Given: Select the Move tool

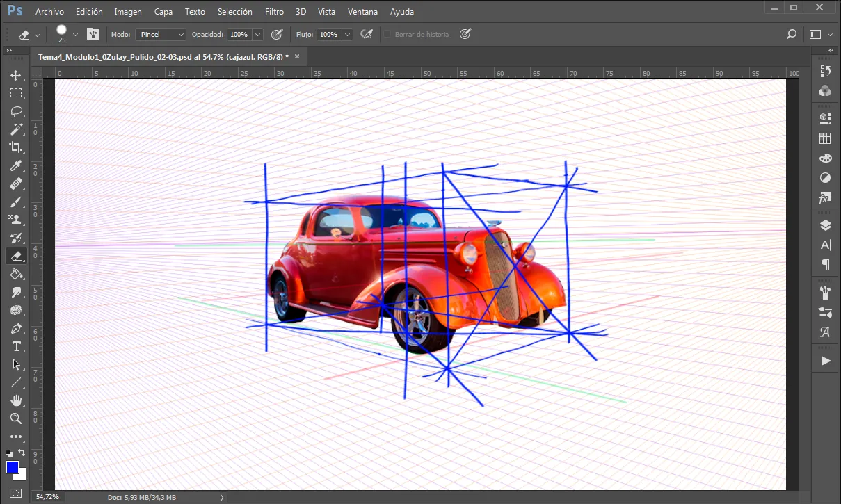Looking at the screenshot, I should click(16, 75).
